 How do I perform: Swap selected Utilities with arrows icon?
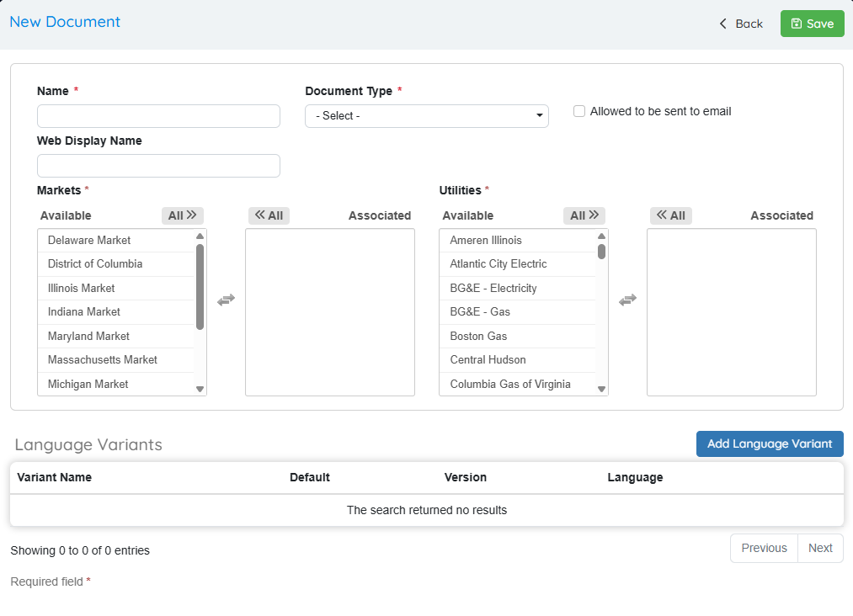(628, 300)
